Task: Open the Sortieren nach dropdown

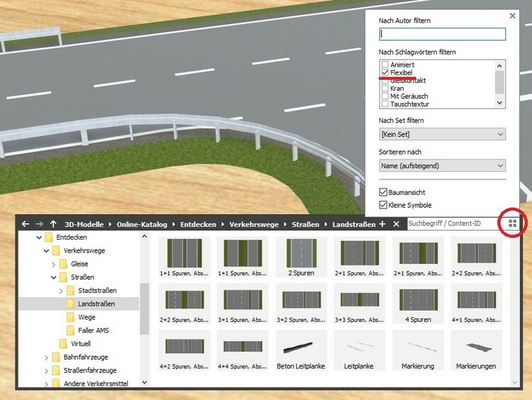Action: click(442, 165)
